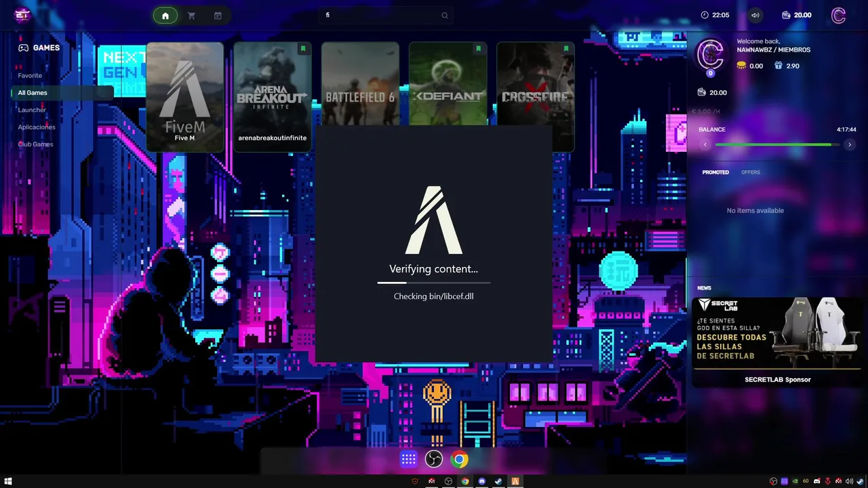Click the gold coins 0.00 balance
This screenshot has width=868, height=488.
pos(750,66)
